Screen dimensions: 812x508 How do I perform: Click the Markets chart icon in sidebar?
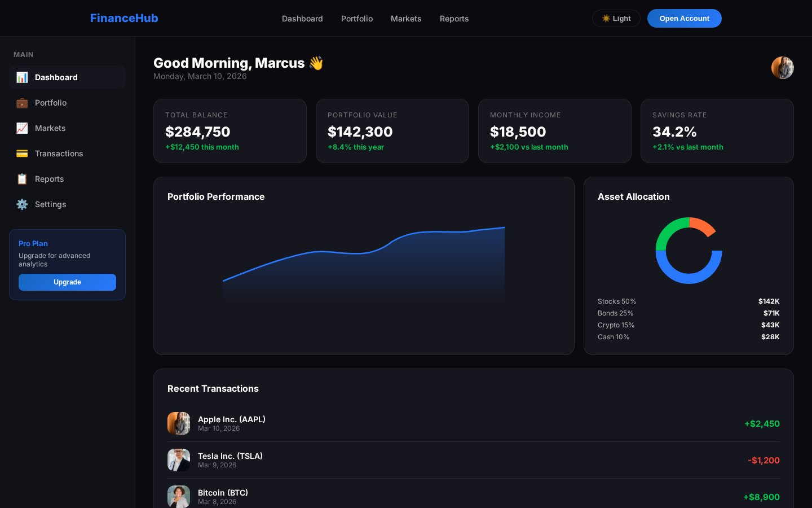click(22, 128)
